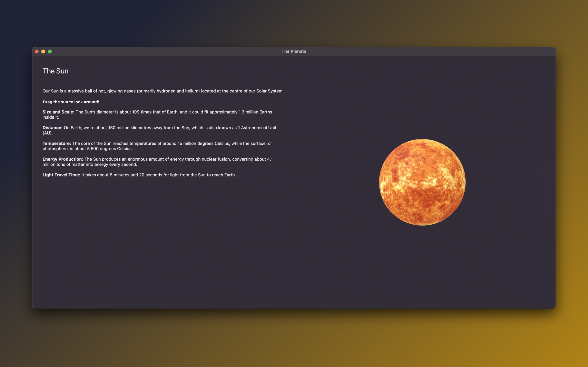
Task: Click the 'Distance:' bold label
Action: [52, 128]
